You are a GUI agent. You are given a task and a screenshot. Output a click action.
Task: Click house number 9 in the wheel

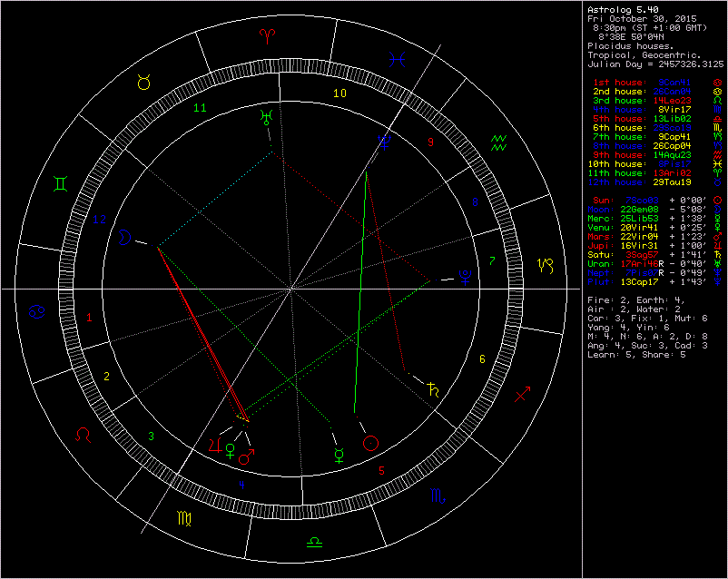(430, 142)
